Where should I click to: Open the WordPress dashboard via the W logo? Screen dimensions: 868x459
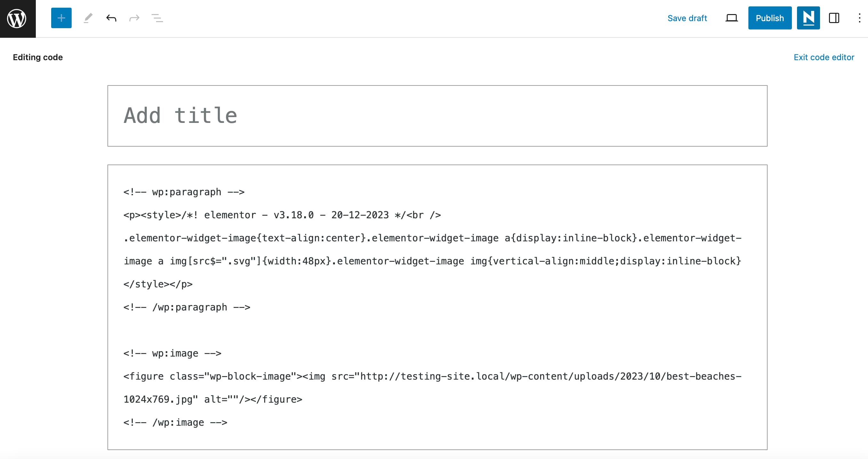17,19
